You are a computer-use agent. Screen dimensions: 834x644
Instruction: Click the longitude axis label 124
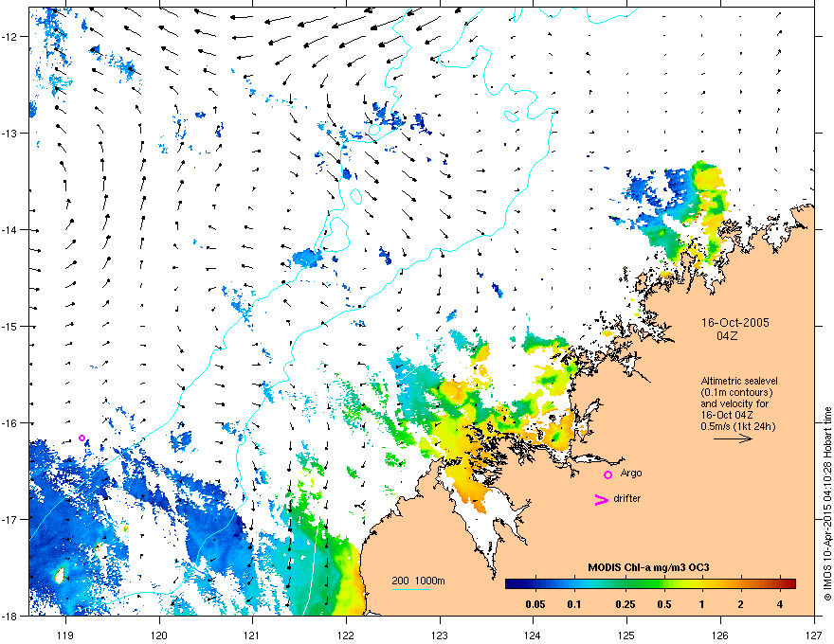pos(533,635)
